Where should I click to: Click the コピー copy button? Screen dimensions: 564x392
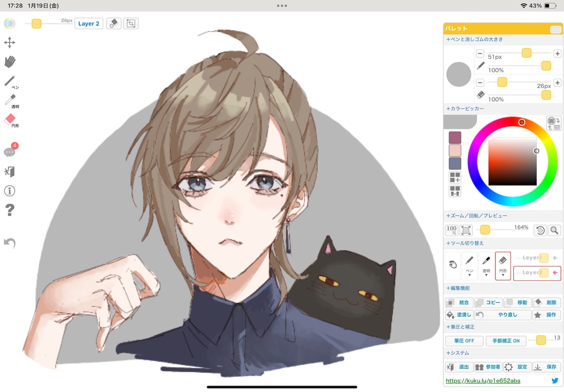pyautogui.click(x=488, y=303)
